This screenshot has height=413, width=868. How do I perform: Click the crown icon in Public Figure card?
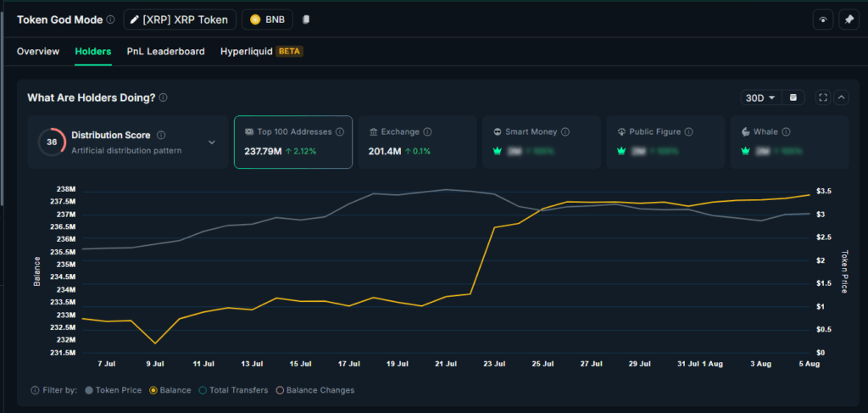pos(621,151)
